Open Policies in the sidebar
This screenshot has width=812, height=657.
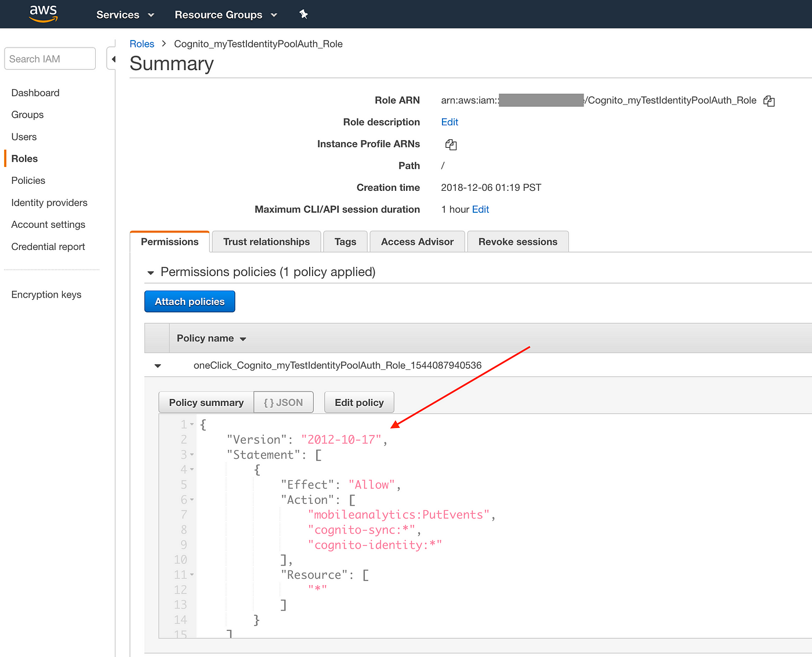click(28, 181)
